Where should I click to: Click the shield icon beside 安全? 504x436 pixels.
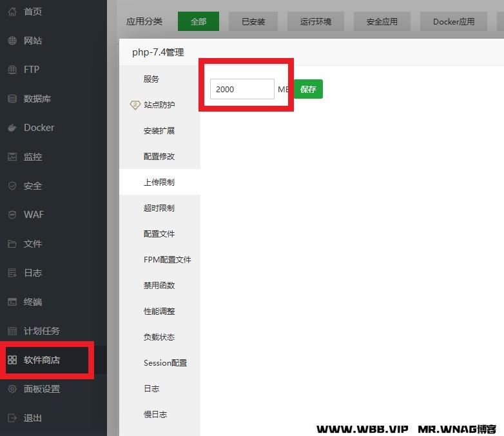coord(12,186)
